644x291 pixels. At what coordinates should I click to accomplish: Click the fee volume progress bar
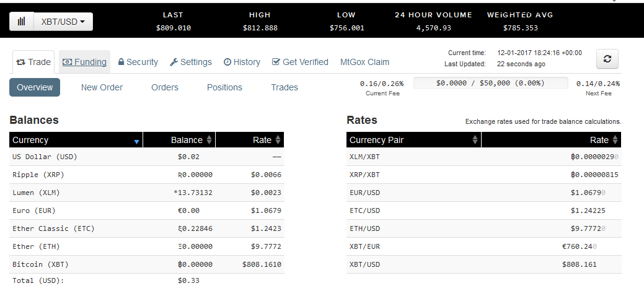coord(490,83)
